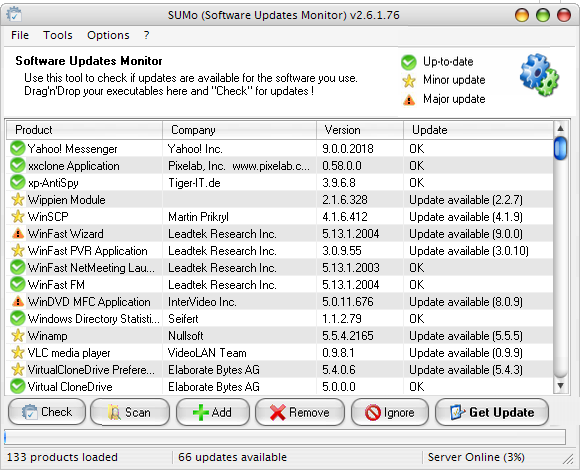Image resolution: width=580 pixels, height=470 pixels.
Task: Click the VideoLAN Team company cell
Action: pos(207,353)
